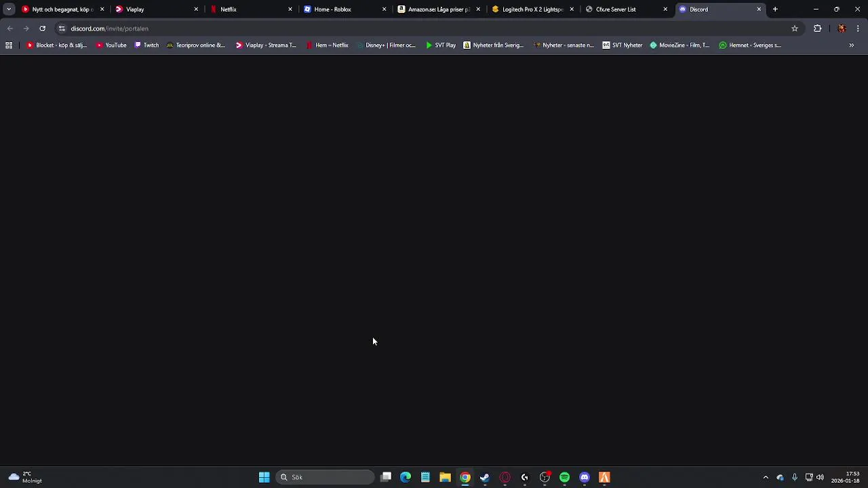
Task: Open the tab search dropdown arrow
Action: [x=9, y=9]
